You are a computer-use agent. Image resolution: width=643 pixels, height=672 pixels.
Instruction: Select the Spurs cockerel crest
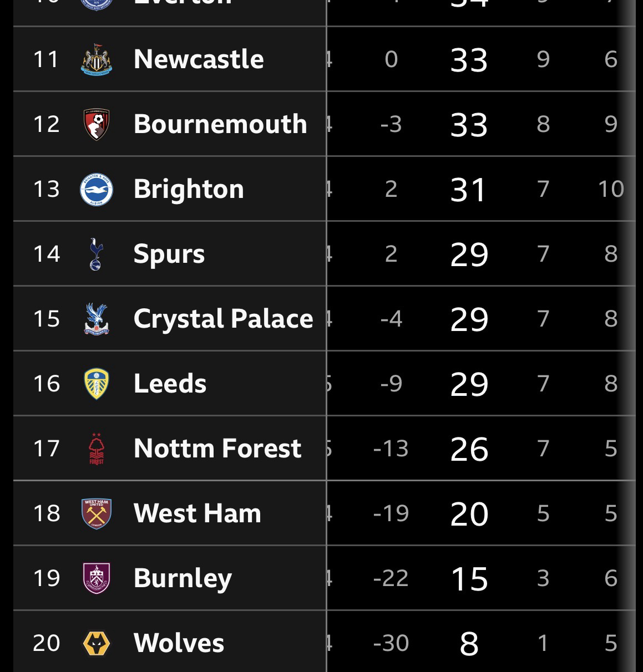[97, 254]
